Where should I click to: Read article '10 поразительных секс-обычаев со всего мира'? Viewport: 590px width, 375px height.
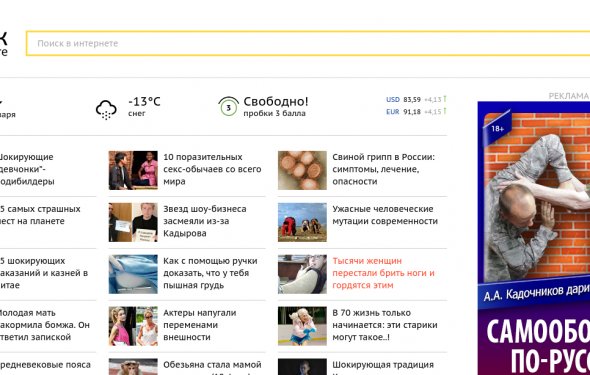[212, 169]
